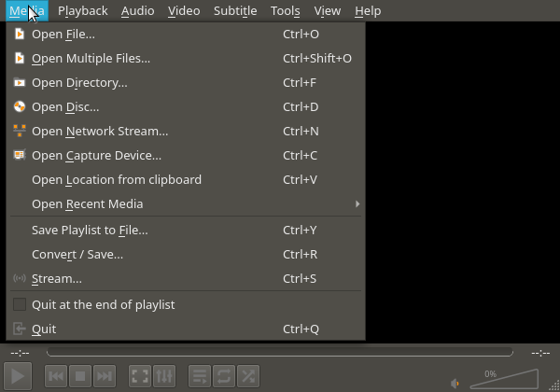
Task: Toggle fullscreen video mode
Action: [x=139, y=376]
